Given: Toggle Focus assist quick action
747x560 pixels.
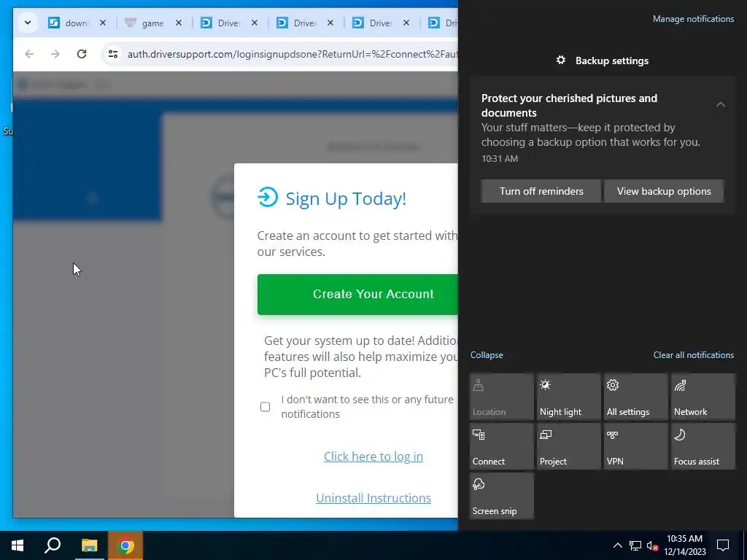Looking at the screenshot, I should pos(703,446).
